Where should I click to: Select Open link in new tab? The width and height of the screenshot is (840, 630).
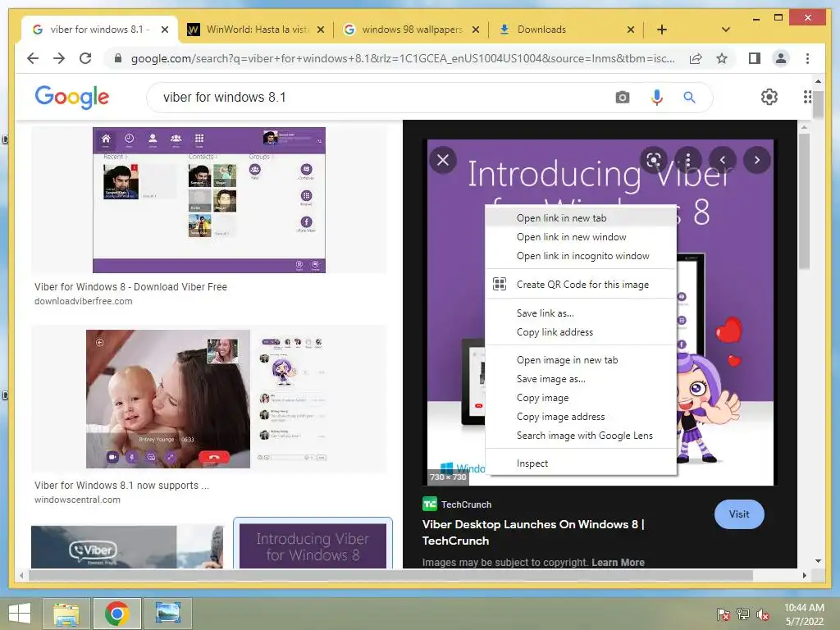point(581,218)
